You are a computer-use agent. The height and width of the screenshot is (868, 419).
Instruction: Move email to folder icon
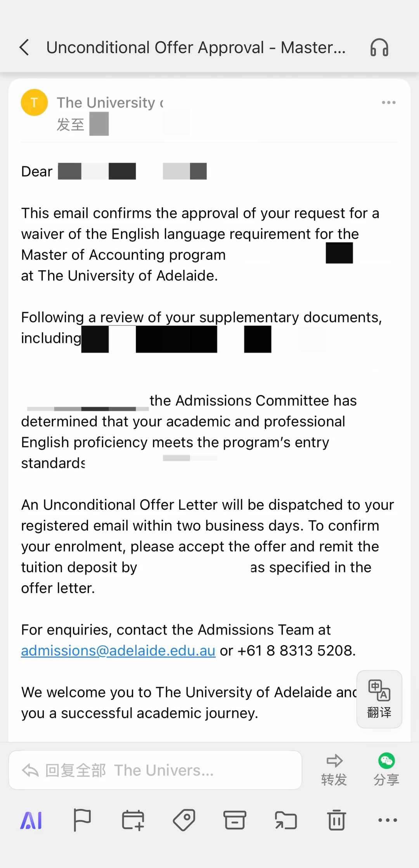[x=286, y=820]
